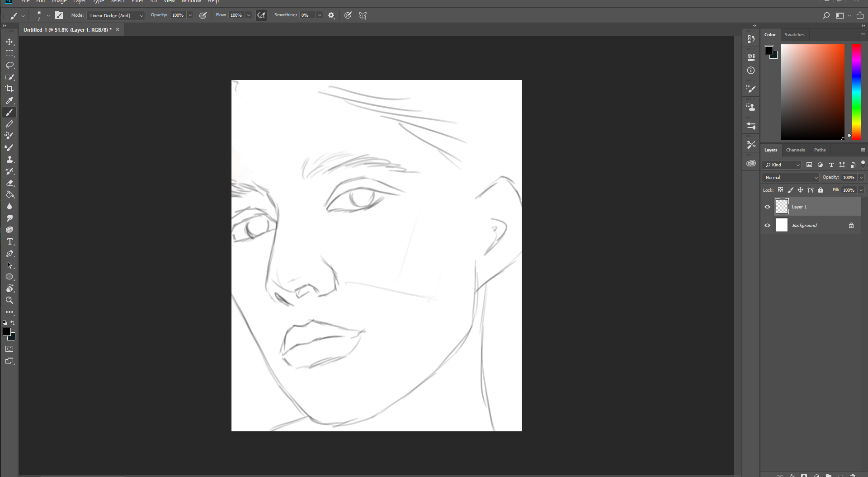Image resolution: width=868 pixels, height=477 pixels.
Task: Change the screen mode button
Action: (9, 361)
